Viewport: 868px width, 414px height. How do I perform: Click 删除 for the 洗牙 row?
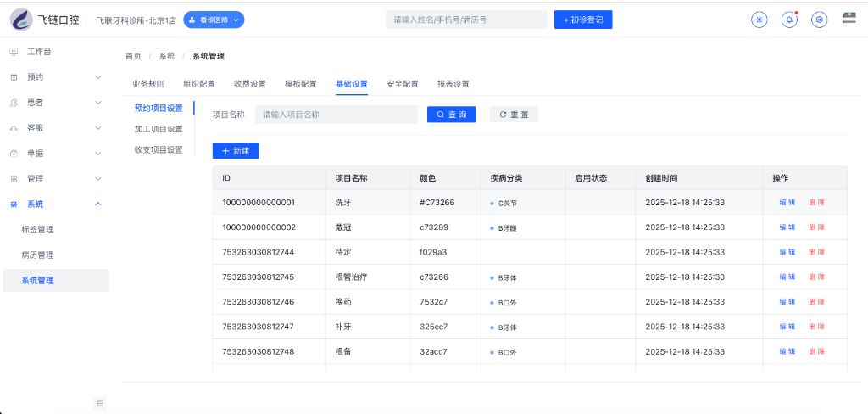(816, 202)
